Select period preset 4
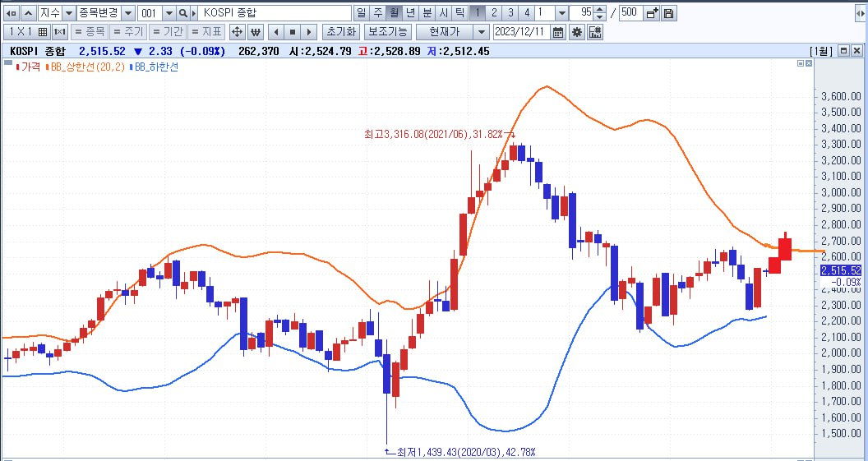This screenshot has height=461, width=868. point(527,12)
